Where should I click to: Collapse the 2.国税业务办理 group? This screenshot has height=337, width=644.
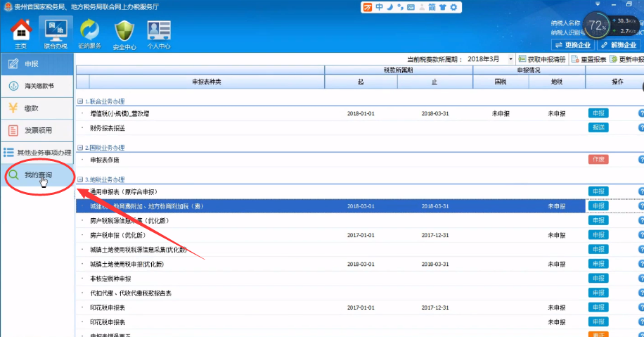coord(80,148)
